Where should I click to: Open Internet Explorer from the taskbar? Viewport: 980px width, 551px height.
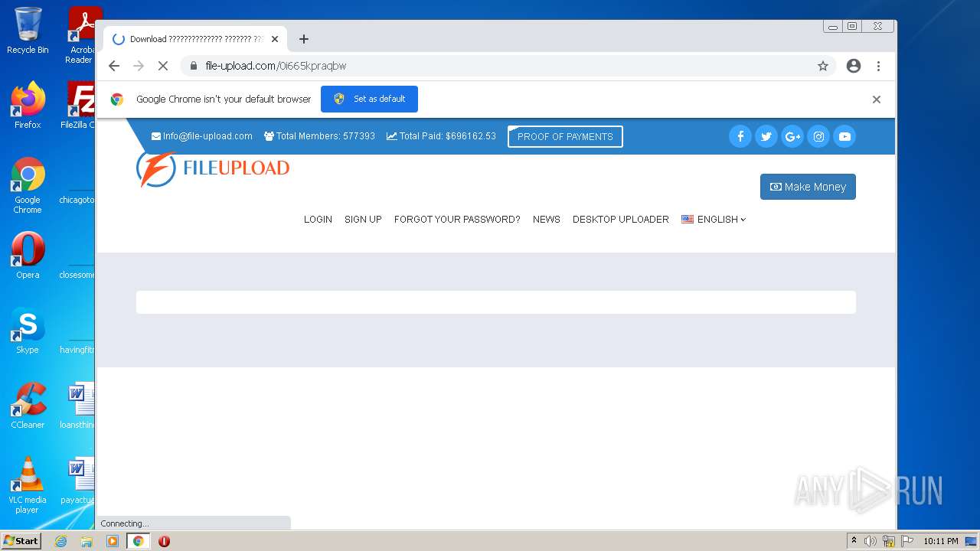(x=60, y=541)
